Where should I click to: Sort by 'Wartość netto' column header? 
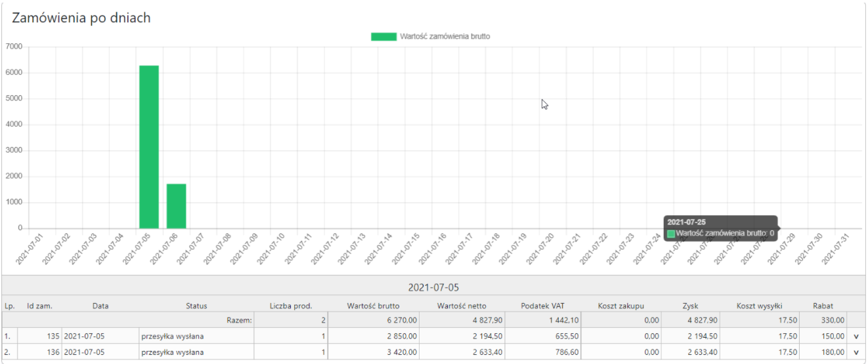point(462,306)
